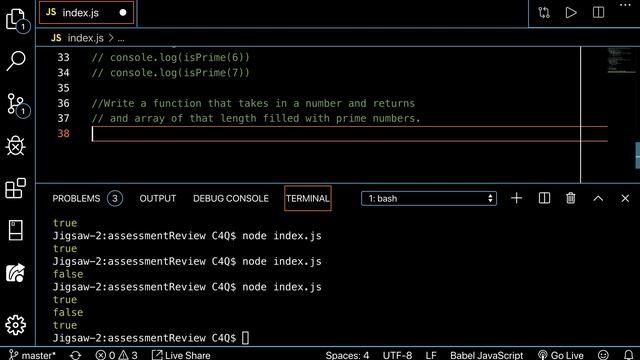Start Live Share from status bar
The width and height of the screenshot is (640, 360).
[x=181, y=355]
